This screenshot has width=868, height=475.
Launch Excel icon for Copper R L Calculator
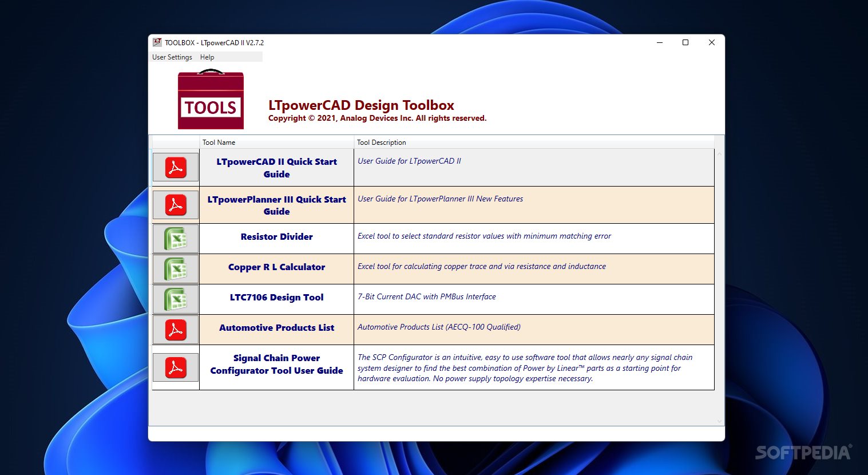pos(176,269)
